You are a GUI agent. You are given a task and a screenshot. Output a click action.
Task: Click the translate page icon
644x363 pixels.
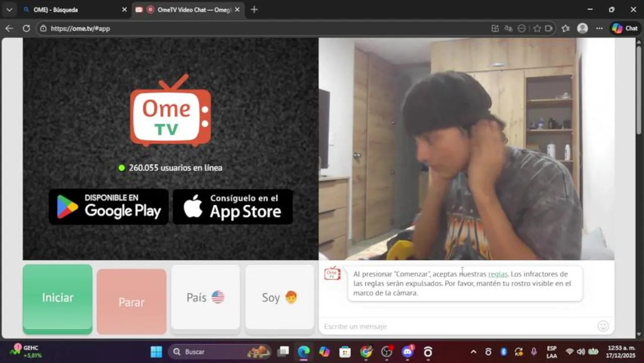point(508,28)
